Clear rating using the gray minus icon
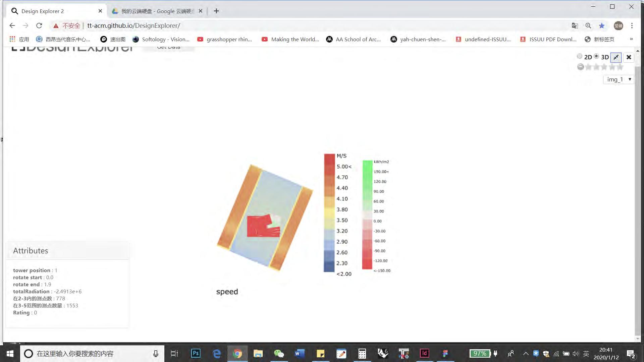The height and width of the screenshot is (362, 644). (580, 67)
